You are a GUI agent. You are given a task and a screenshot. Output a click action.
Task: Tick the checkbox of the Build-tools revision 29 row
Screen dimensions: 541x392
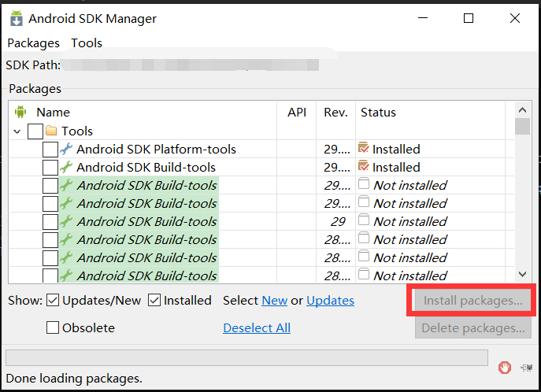click(50, 222)
